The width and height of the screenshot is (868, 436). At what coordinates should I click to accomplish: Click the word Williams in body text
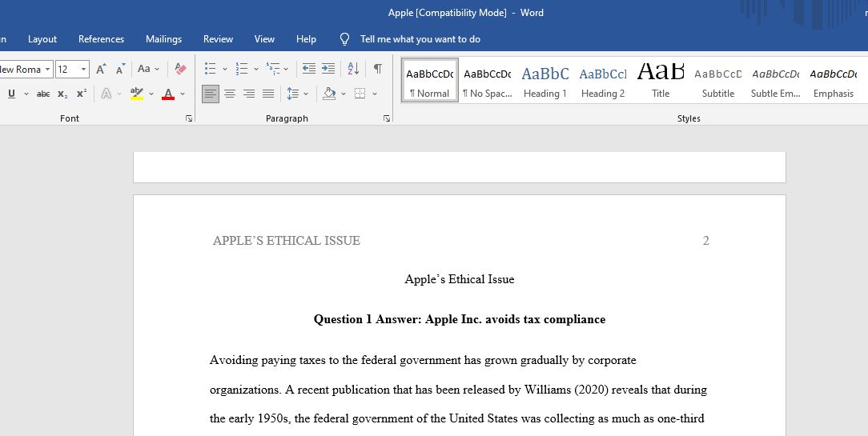click(x=548, y=390)
